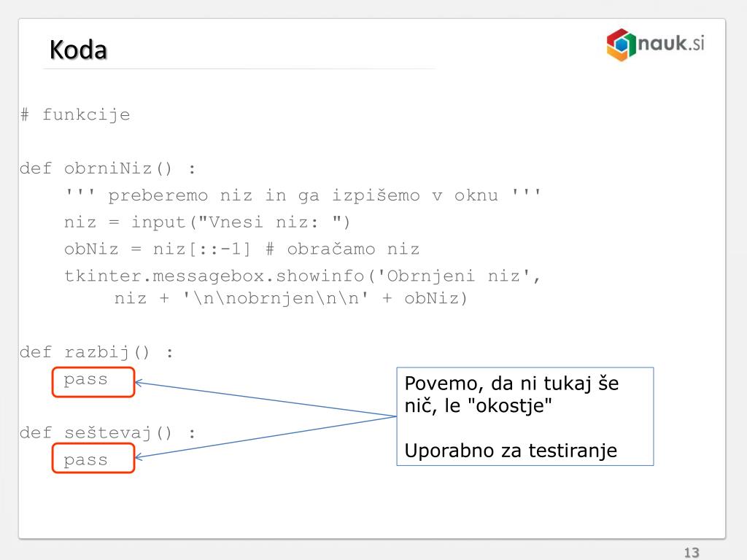The width and height of the screenshot is (747, 560).
Task: Click the 'def obrniNiz() :' line
Action: (x=108, y=168)
